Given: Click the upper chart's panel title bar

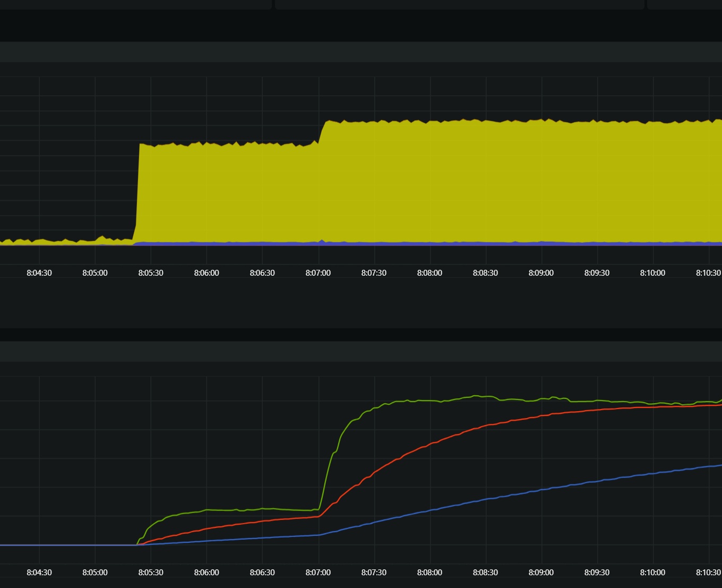Looking at the screenshot, I should click(361, 52).
